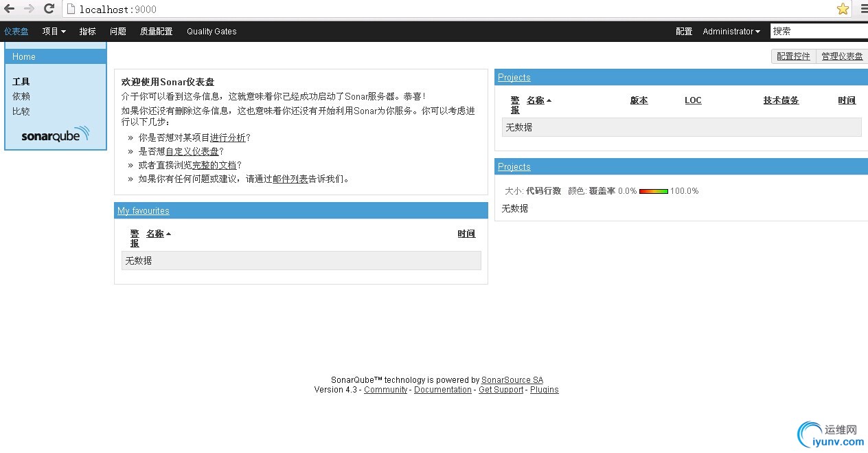The image size is (868, 453).
Task: Follow the 邮件列表 link
Action: pos(290,179)
